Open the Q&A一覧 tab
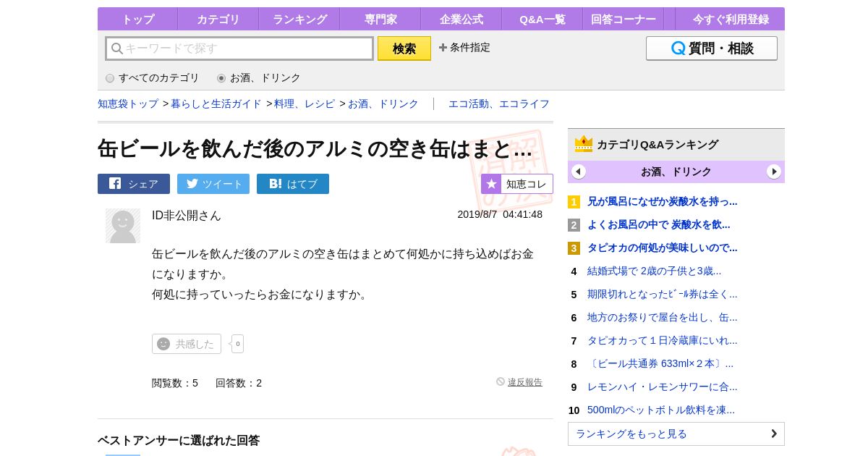 click(x=542, y=19)
